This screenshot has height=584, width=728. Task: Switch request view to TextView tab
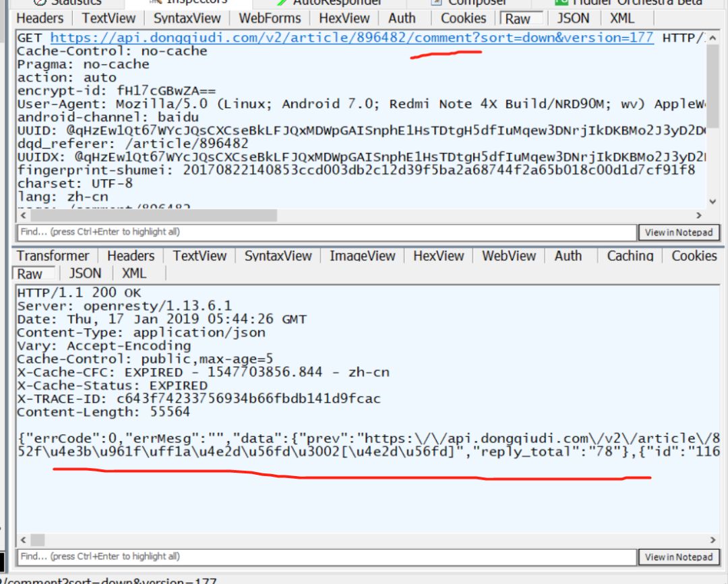(x=109, y=18)
